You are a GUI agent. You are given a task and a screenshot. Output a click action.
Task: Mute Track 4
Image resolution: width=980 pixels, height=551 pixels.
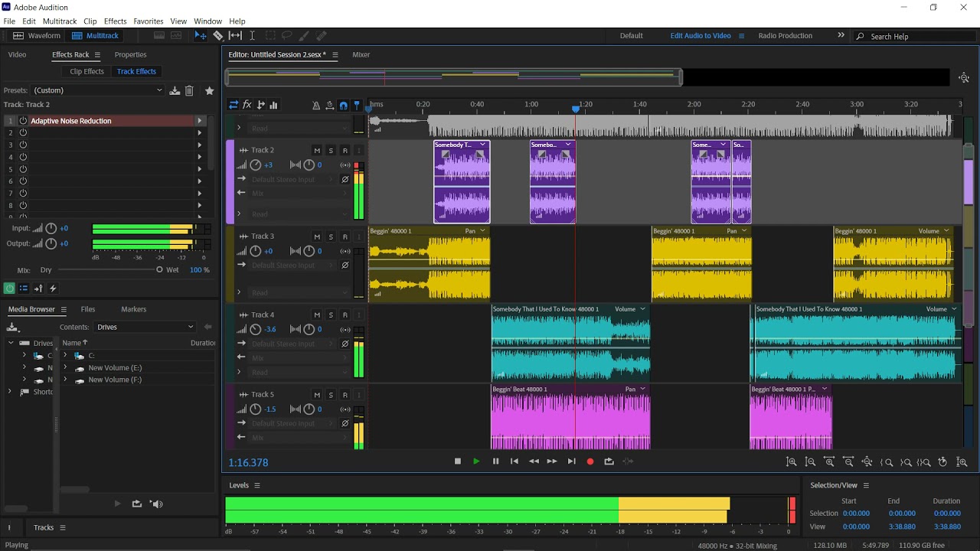[x=317, y=315]
